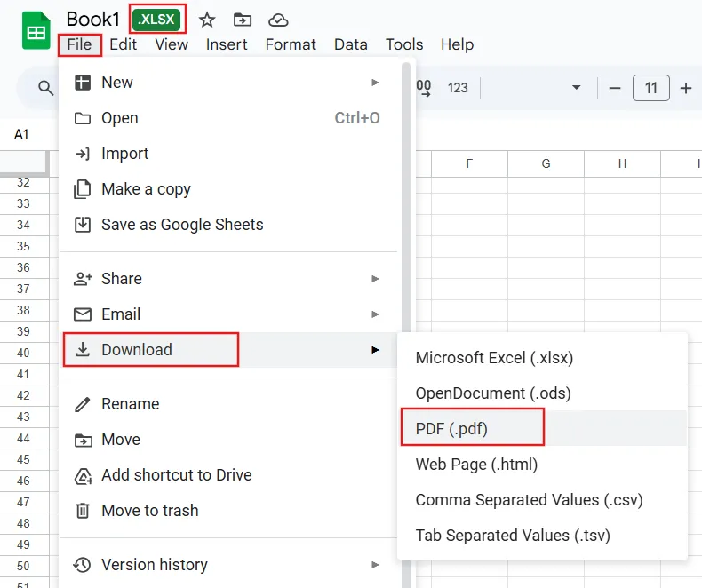Open the Format menu
This screenshot has width=702, height=588.
click(x=291, y=44)
